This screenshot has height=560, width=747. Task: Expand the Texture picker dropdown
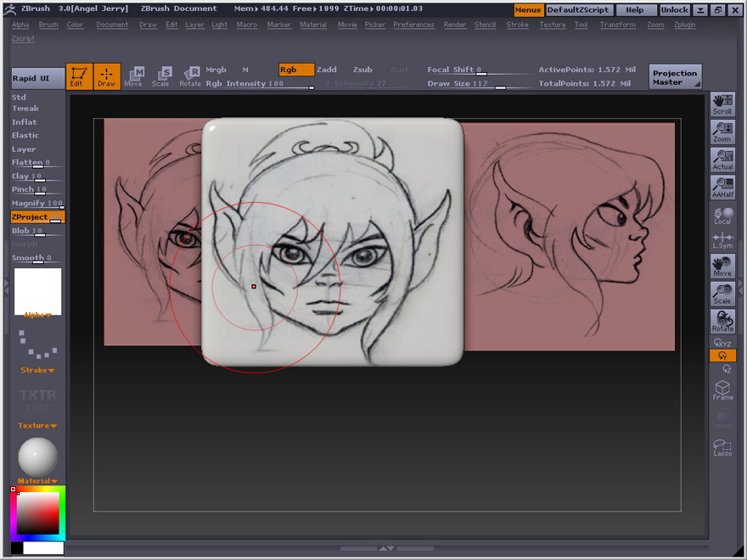[x=37, y=425]
